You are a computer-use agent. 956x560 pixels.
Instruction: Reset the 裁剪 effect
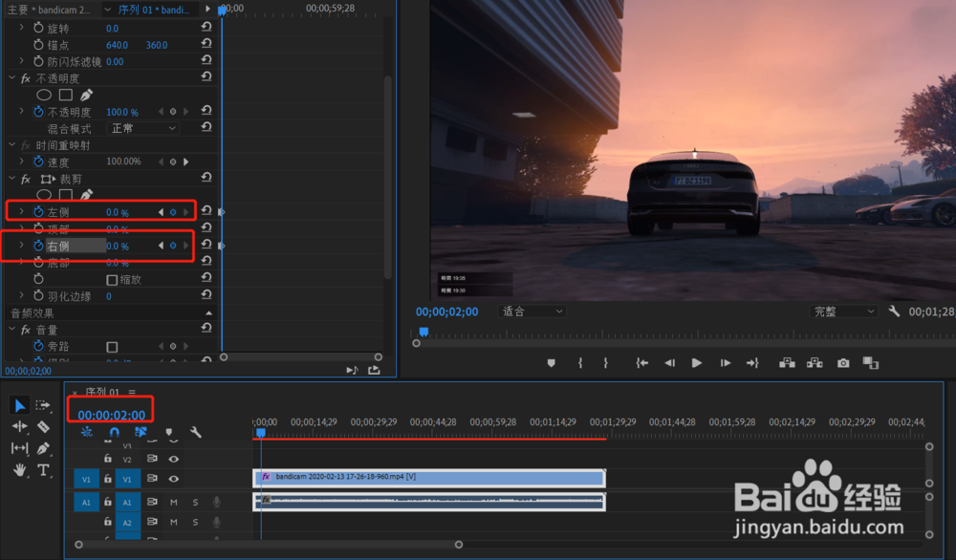coord(206,178)
